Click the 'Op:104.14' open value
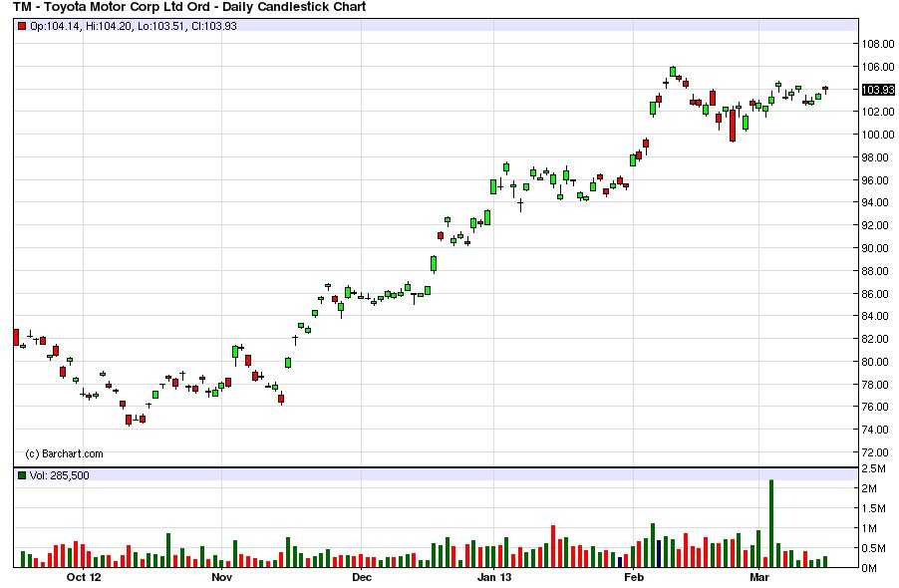The height and width of the screenshot is (588, 899). (55, 26)
